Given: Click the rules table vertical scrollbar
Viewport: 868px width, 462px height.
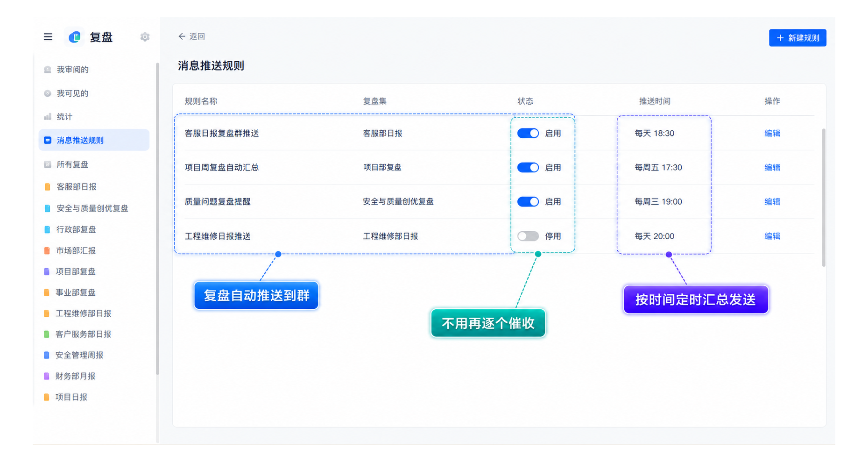Looking at the screenshot, I should pos(824,198).
